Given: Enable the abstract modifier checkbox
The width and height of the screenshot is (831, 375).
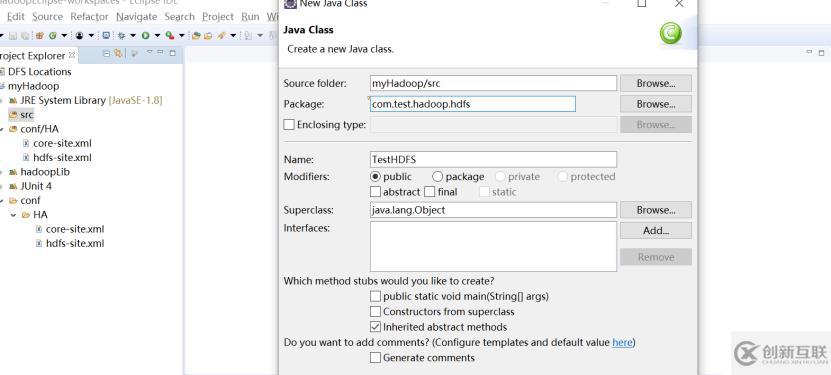Looking at the screenshot, I should (375, 192).
